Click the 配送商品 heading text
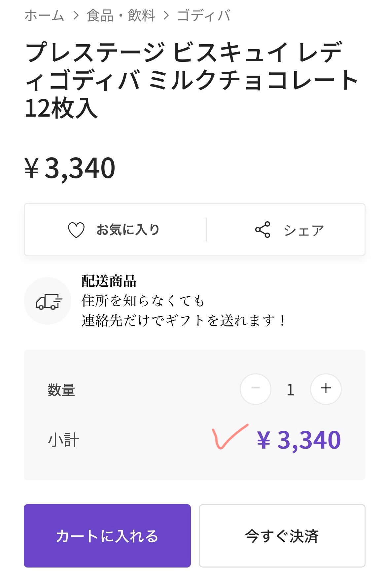389x588 pixels. click(x=109, y=281)
